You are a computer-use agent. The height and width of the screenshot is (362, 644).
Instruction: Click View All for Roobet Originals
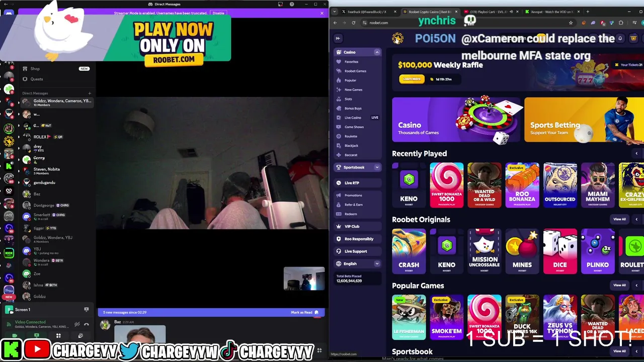coord(619,219)
